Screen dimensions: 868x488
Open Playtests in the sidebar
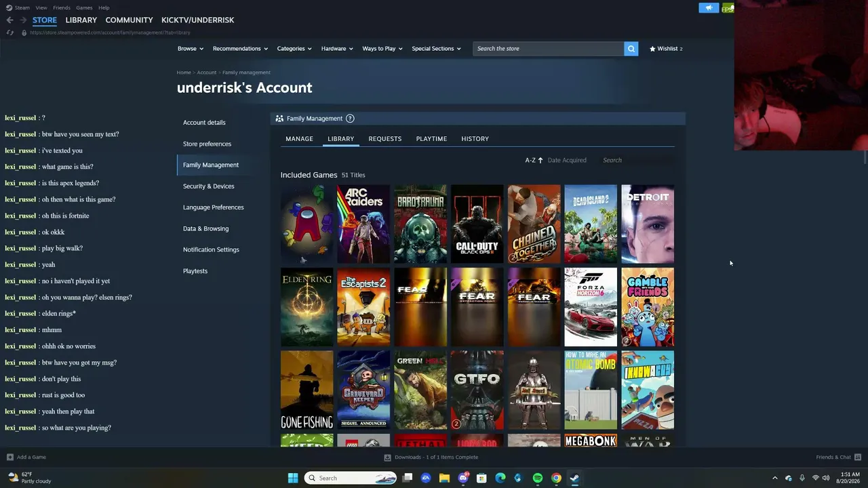pyautogui.click(x=195, y=271)
